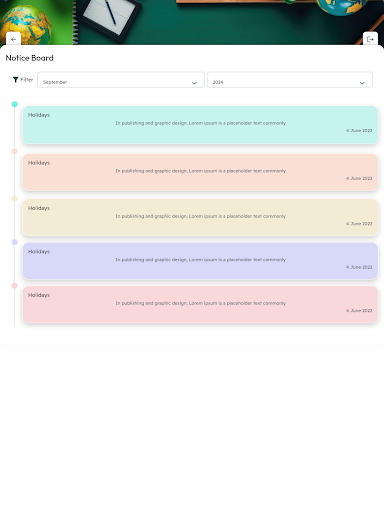Open the beige Holidays notice card
384x512 pixels.
200,218
